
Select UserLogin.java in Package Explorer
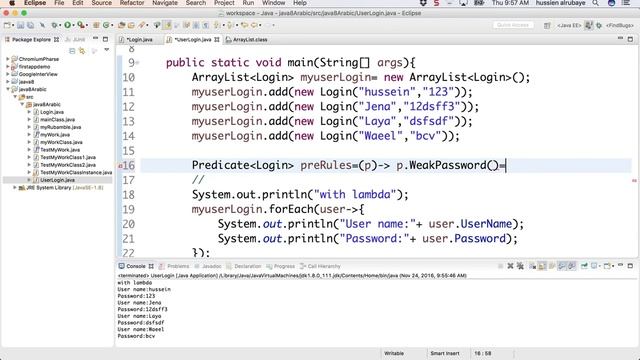pyautogui.click(x=57, y=180)
